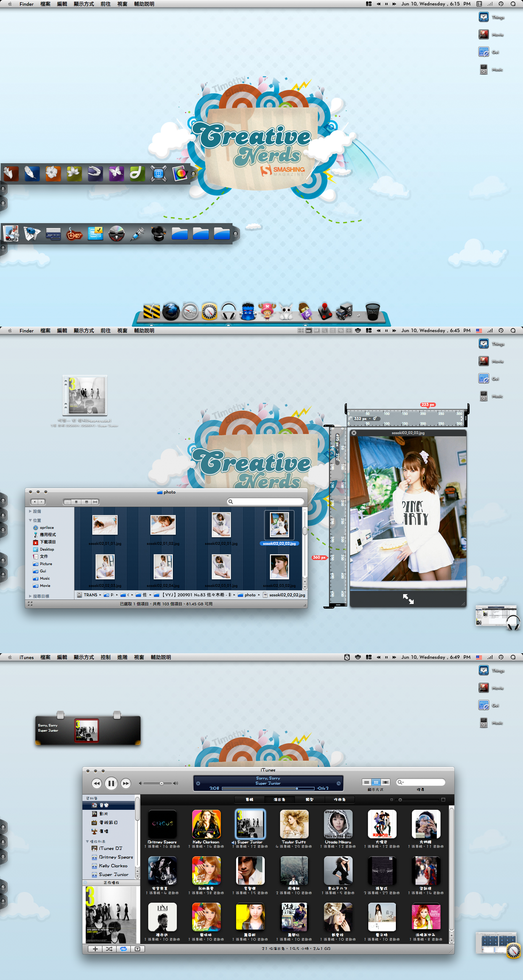Open the green Dreamweaver icon in launcher

tap(137, 174)
